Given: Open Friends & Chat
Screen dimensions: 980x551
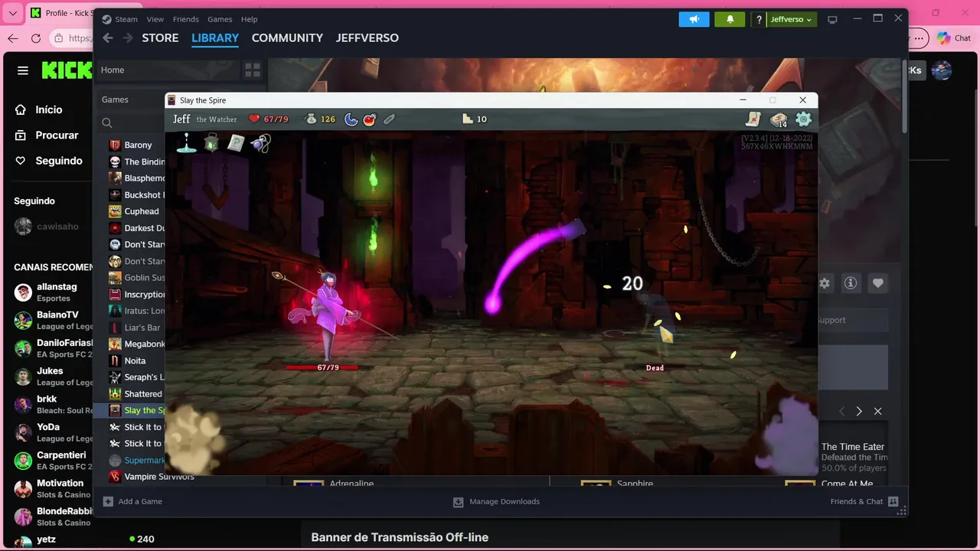Looking at the screenshot, I should pos(864,501).
